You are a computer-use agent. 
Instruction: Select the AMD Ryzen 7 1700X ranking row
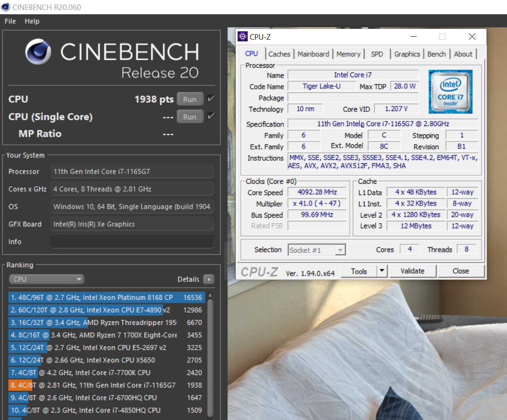(x=106, y=335)
